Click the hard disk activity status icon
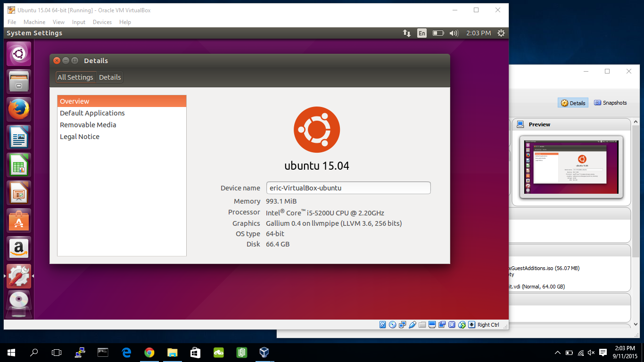Image resolution: width=644 pixels, height=362 pixels. (x=382, y=325)
